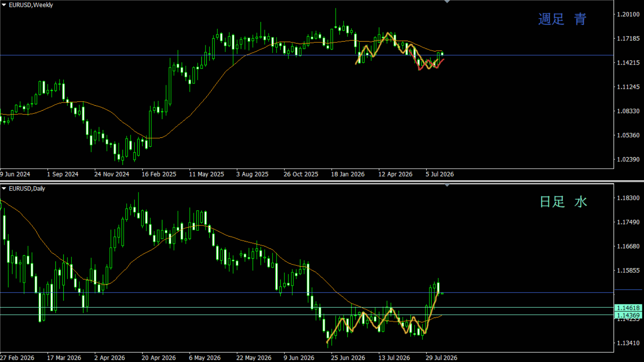Click the 9 Jun 2026 date label
The width and height of the screenshot is (644, 362).
click(x=299, y=358)
